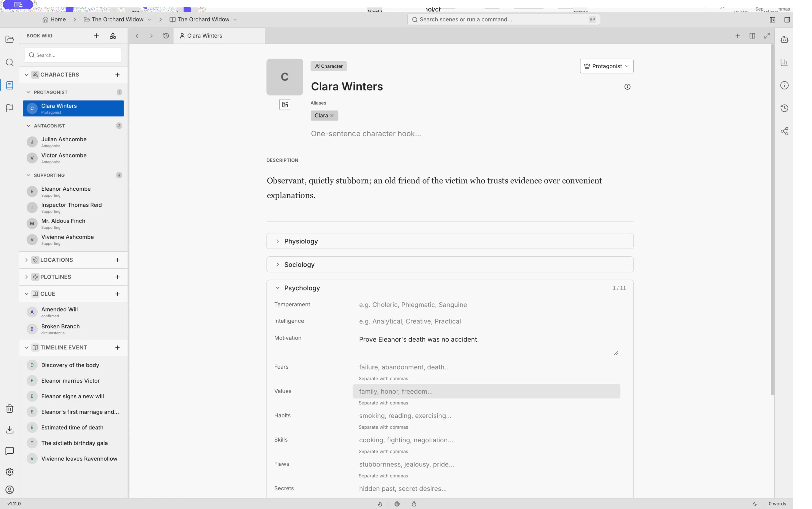
Task: Open the trash icon
Action: [x=9, y=408]
